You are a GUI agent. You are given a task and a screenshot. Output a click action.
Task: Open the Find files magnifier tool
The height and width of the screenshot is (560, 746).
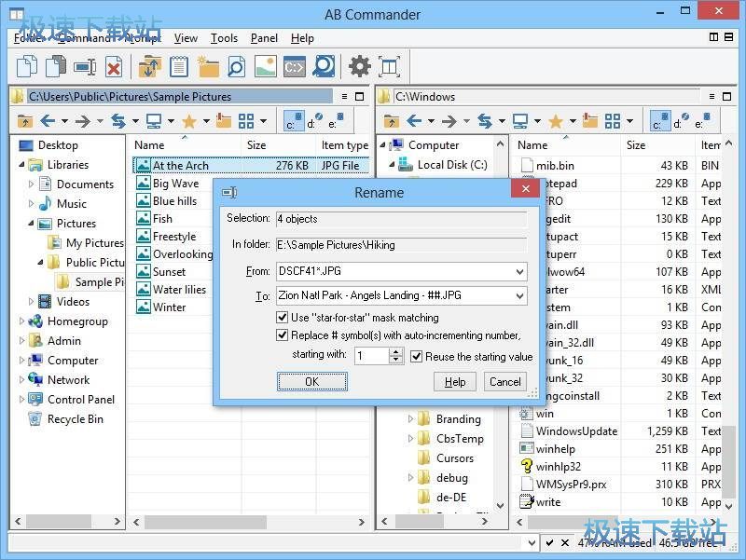click(x=237, y=66)
